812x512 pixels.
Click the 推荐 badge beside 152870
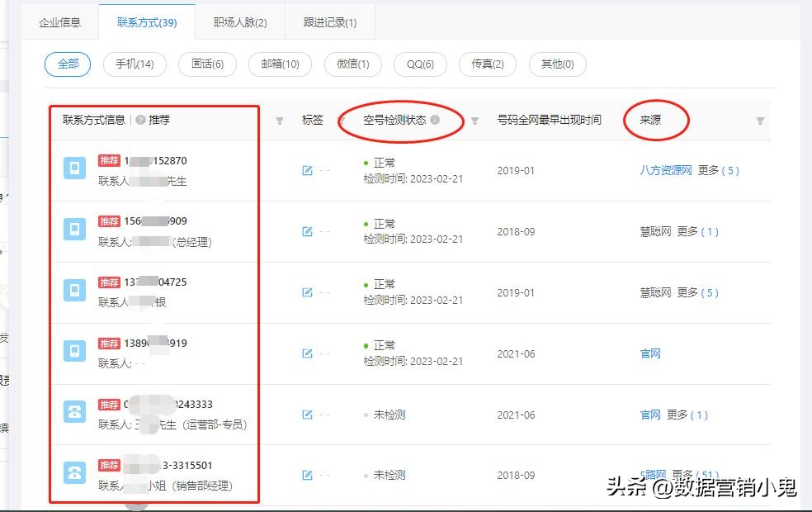coord(109,161)
